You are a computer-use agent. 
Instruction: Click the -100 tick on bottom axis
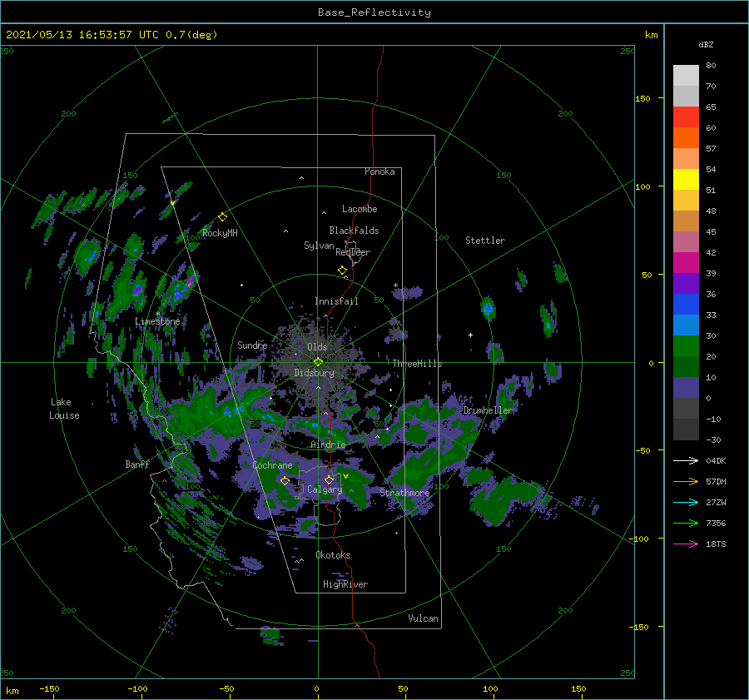[137, 688]
